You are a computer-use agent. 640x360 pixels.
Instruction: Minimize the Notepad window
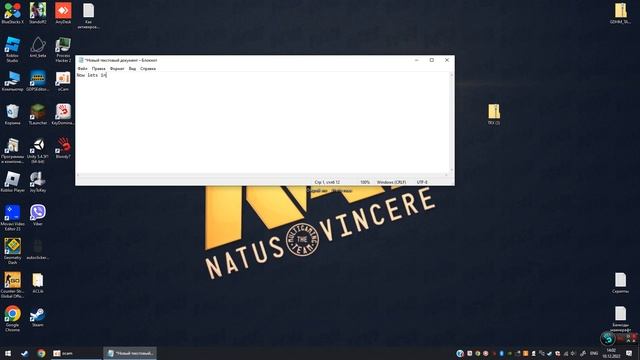[417, 60]
